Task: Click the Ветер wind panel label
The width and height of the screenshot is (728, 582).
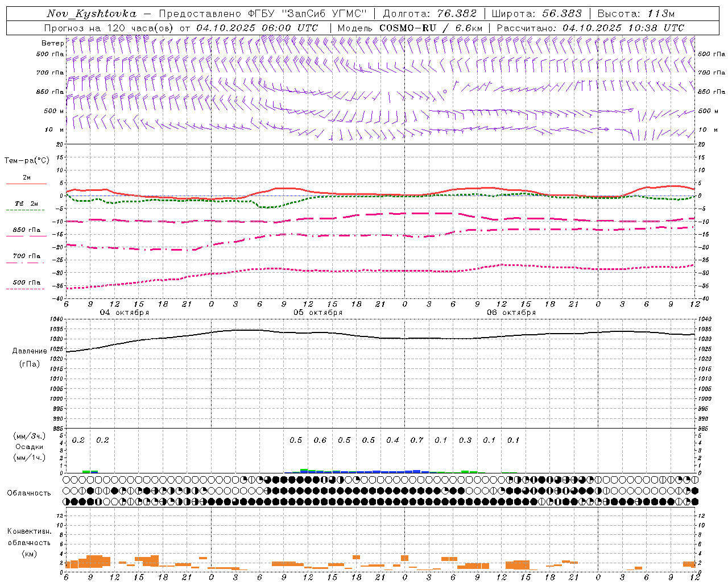Action: (x=52, y=43)
